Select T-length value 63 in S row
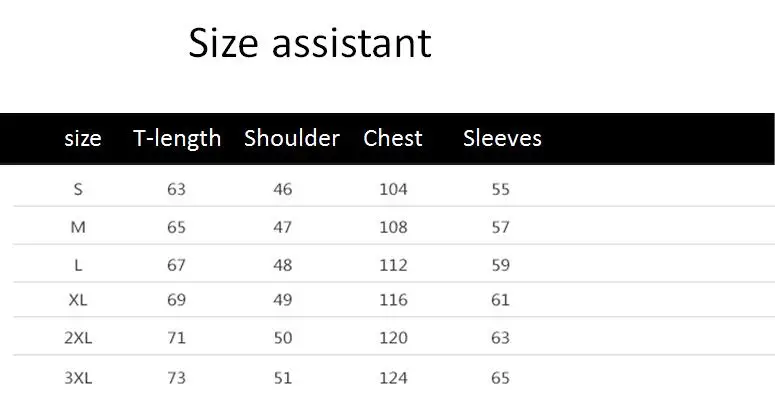Screen dimensions: 775x405 [176, 189]
